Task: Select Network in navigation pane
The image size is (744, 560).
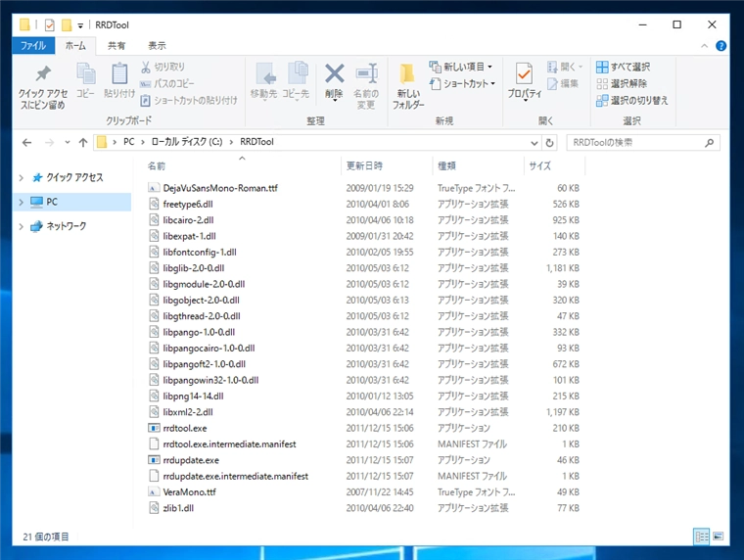Action: [66, 226]
